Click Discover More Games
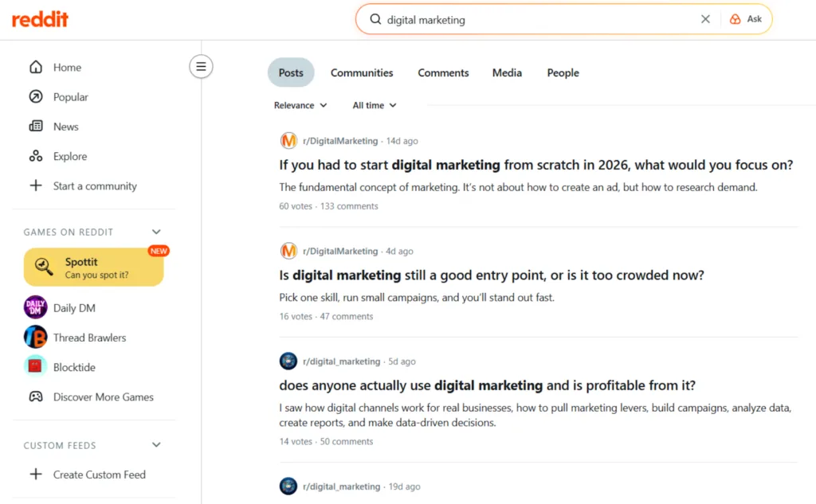816x504 pixels. [x=103, y=397]
